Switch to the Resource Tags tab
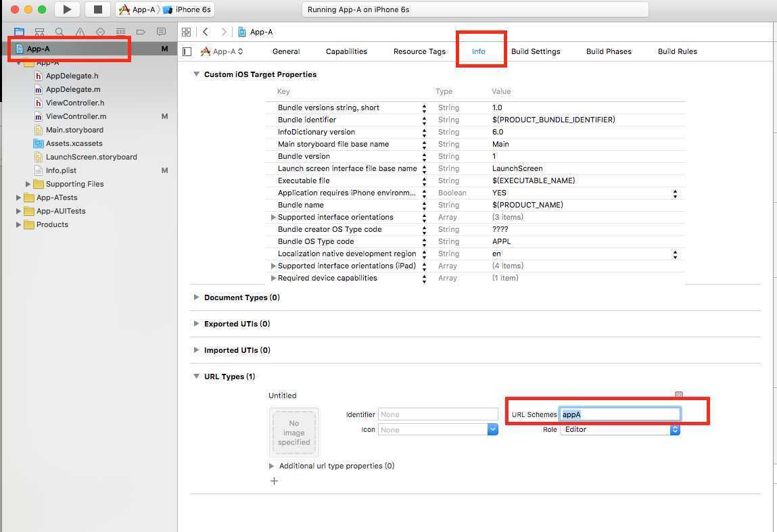Screen dimensions: 777x532 (x=419, y=51)
